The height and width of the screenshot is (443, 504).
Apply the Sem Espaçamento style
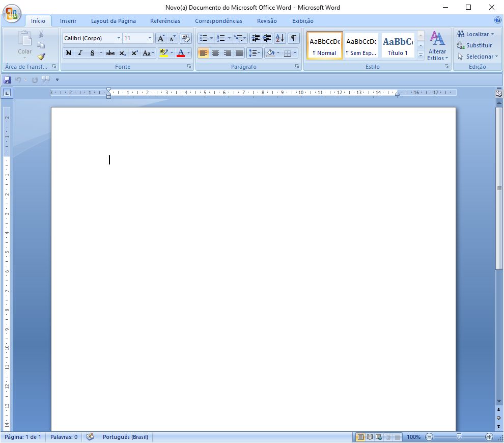361,45
